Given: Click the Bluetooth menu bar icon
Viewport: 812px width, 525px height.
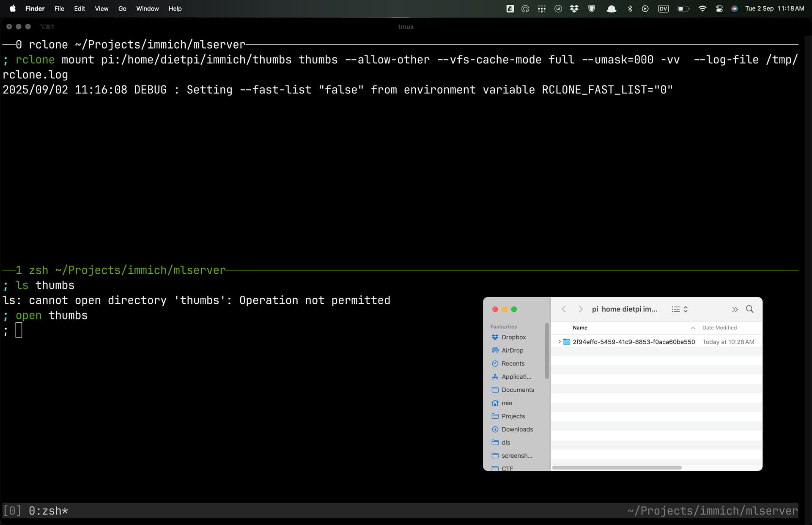Looking at the screenshot, I should click(x=630, y=8).
